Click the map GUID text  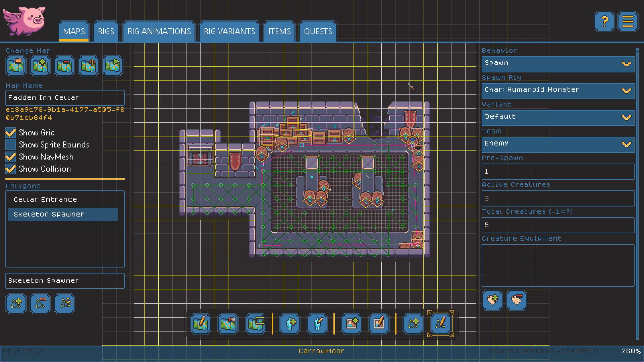pos(65,114)
